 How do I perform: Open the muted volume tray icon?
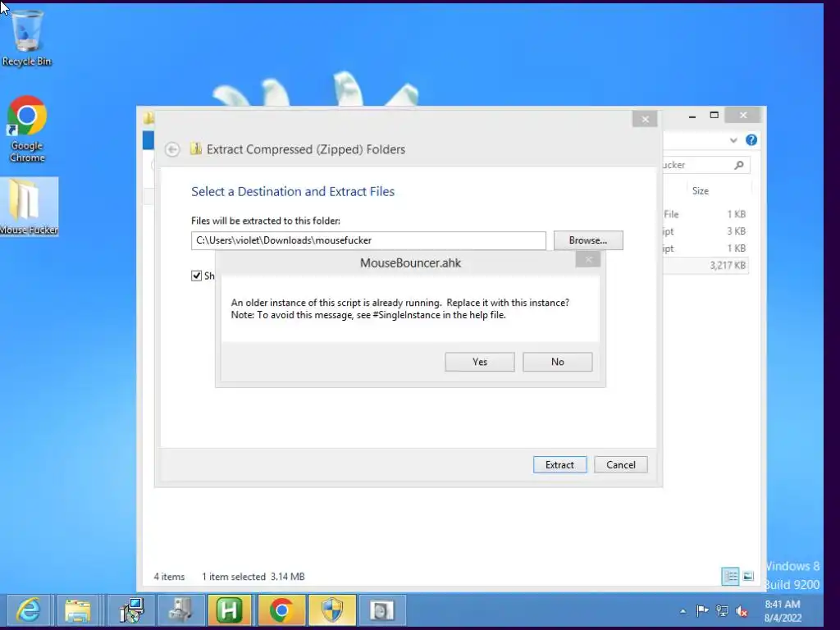point(742,610)
